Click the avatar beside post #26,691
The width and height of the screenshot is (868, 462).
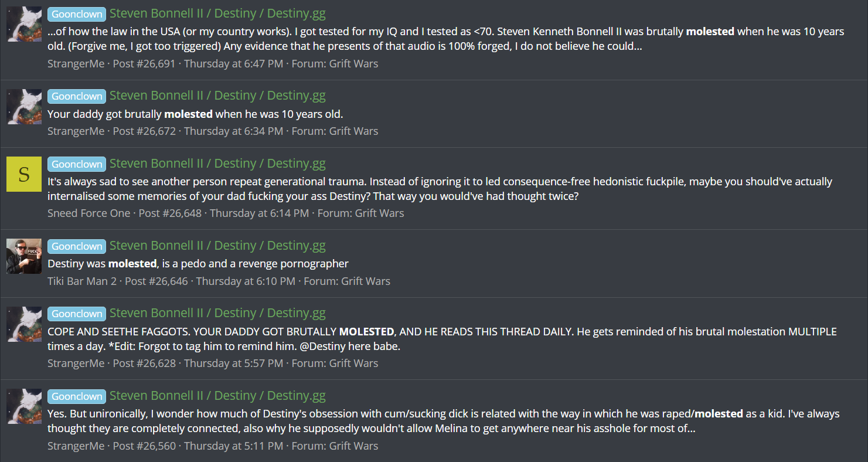point(24,24)
